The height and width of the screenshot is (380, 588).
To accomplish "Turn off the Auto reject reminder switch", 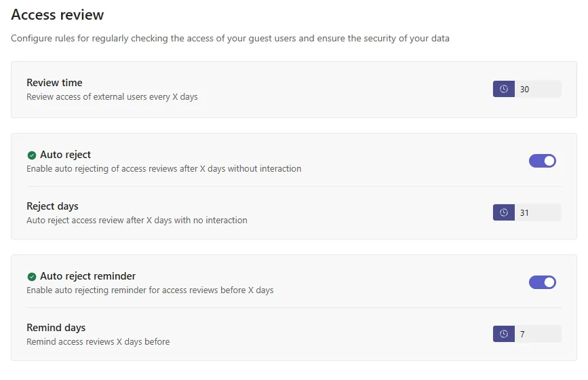I will [x=543, y=282].
